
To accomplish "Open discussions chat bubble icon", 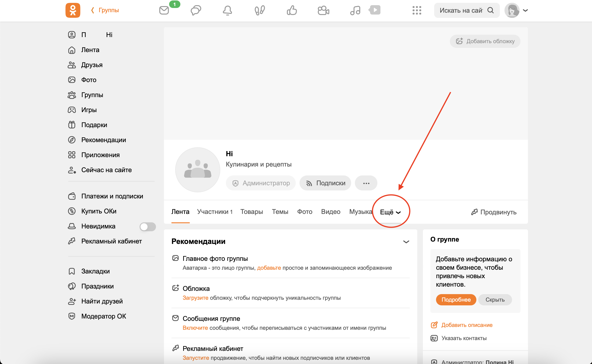I will coord(196,10).
